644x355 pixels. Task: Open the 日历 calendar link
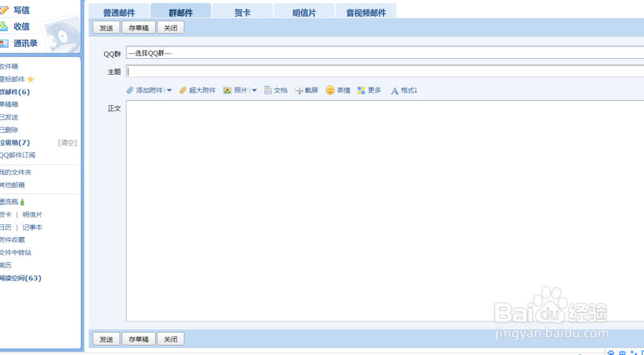pos(6,227)
